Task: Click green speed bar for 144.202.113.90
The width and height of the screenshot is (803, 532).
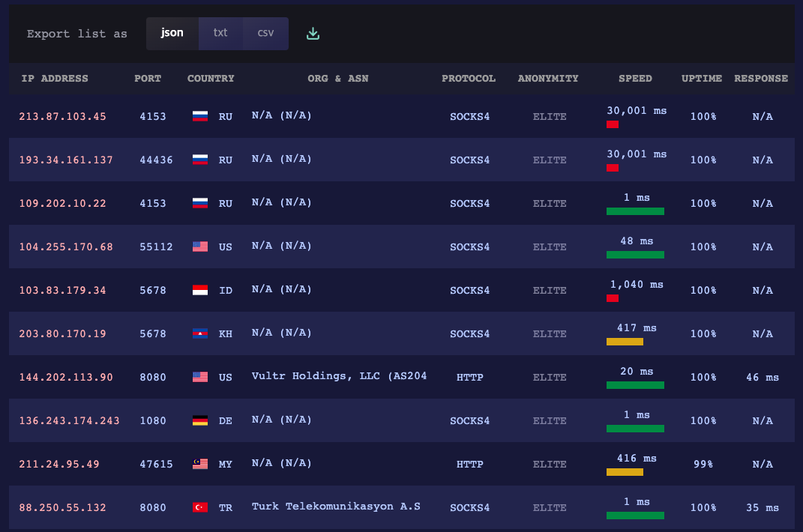Action: pos(635,386)
